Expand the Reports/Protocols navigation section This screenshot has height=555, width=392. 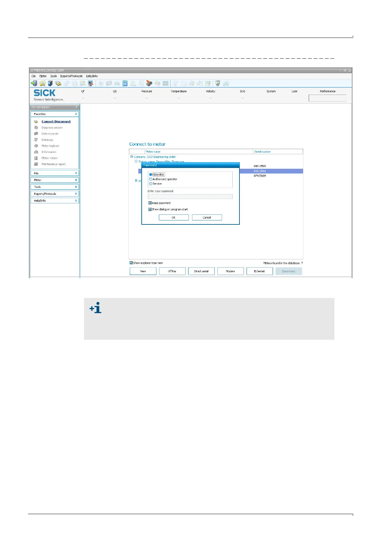click(76, 194)
